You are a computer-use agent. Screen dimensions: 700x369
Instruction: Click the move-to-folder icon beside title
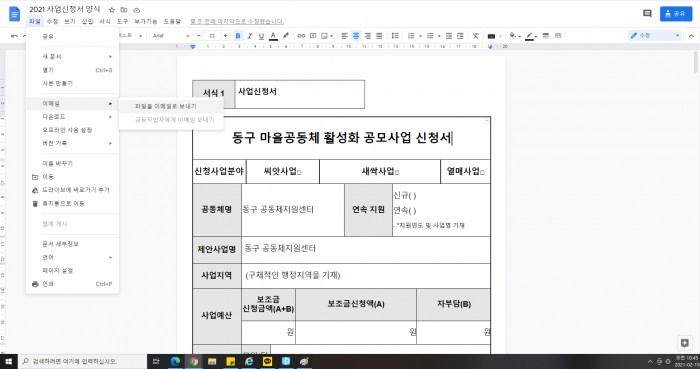click(124, 10)
